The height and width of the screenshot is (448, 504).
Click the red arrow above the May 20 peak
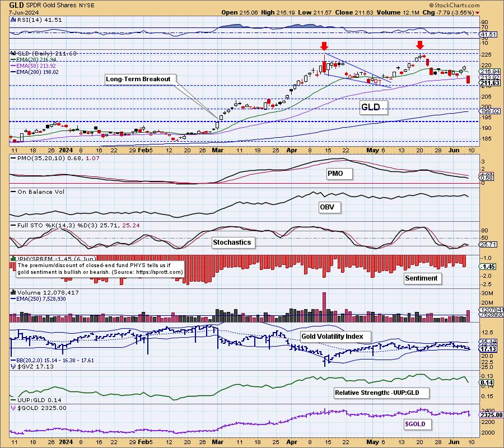[x=420, y=45]
